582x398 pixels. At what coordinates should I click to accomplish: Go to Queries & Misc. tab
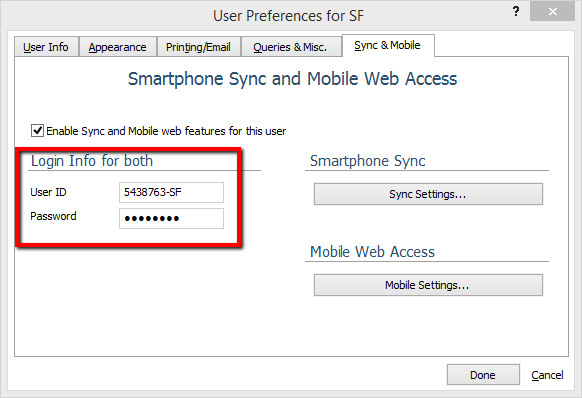(291, 47)
